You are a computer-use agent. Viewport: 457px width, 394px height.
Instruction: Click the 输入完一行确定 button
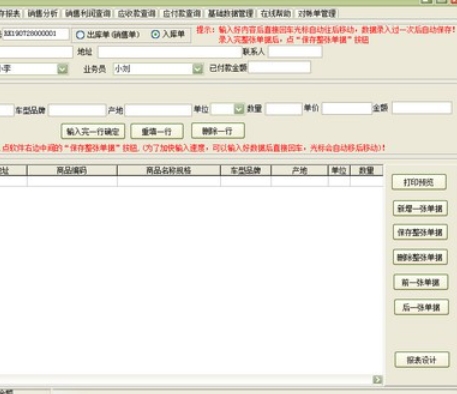pos(93,131)
